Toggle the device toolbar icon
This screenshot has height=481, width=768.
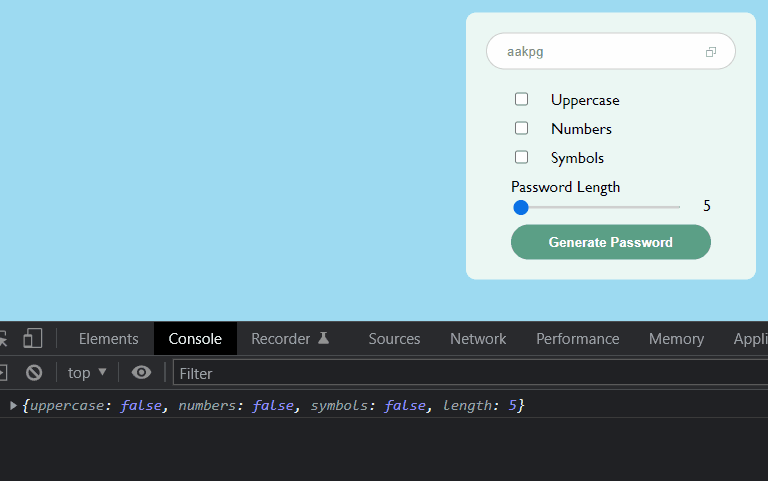pos(33,339)
